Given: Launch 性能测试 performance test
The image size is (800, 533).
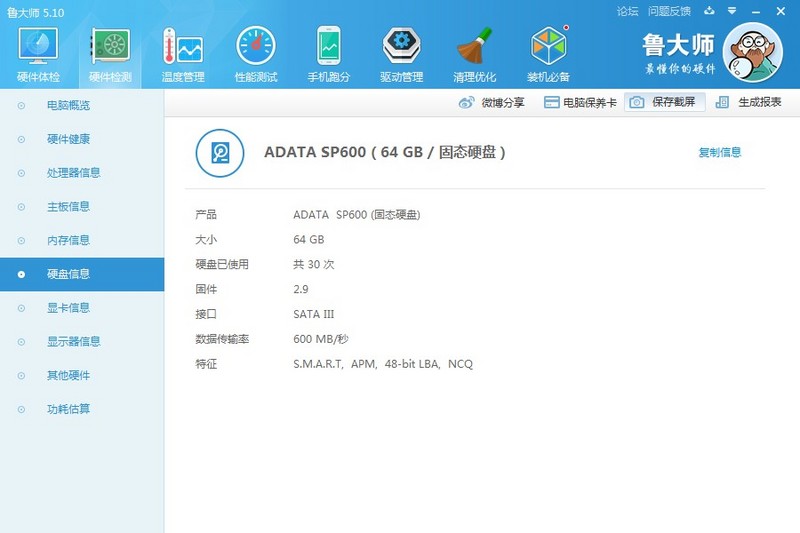Looking at the screenshot, I should pos(256,54).
